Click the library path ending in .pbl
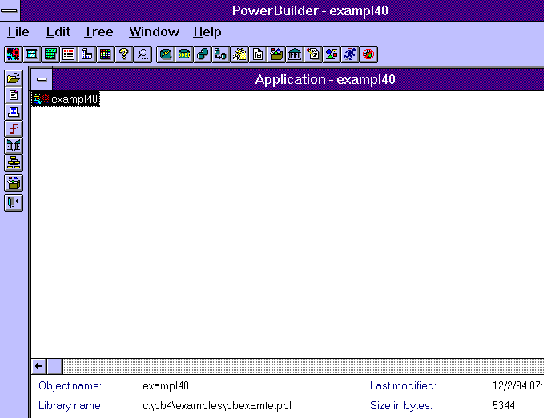Screen dimensions: 544x418 click(x=217, y=405)
